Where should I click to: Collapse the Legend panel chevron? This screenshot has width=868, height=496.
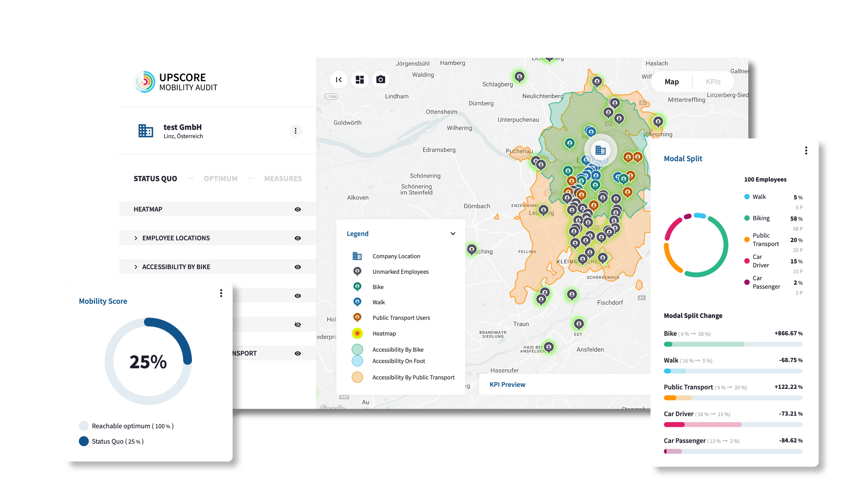pos(453,234)
